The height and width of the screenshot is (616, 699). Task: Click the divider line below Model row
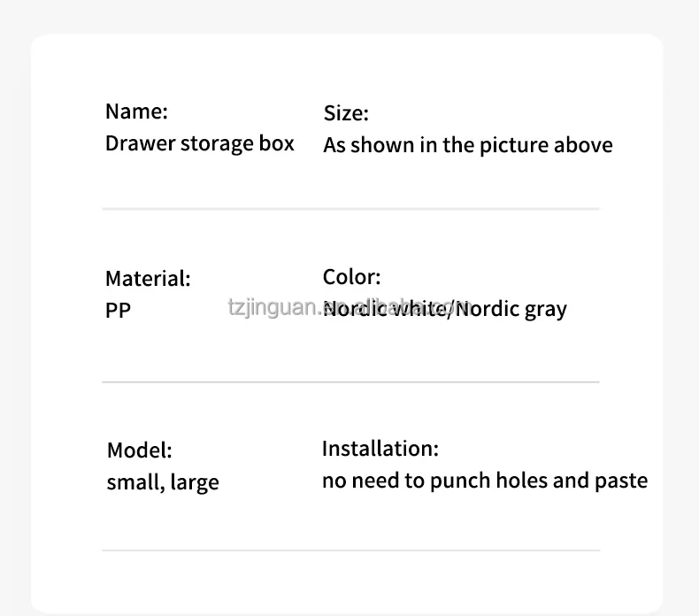tap(351, 551)
